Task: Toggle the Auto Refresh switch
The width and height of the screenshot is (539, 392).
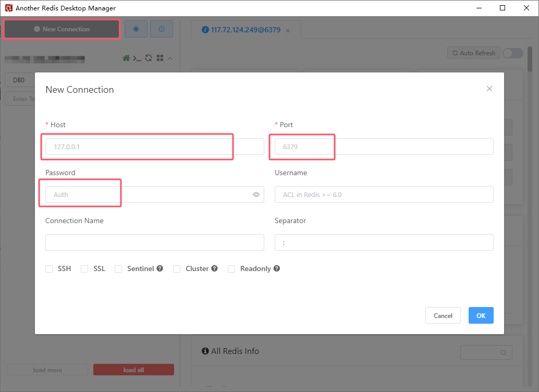Action: [512, 53]
